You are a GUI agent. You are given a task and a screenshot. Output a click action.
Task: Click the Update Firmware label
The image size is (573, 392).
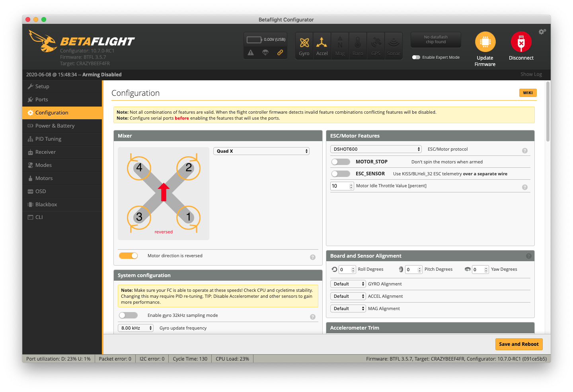tap(485, 61)
